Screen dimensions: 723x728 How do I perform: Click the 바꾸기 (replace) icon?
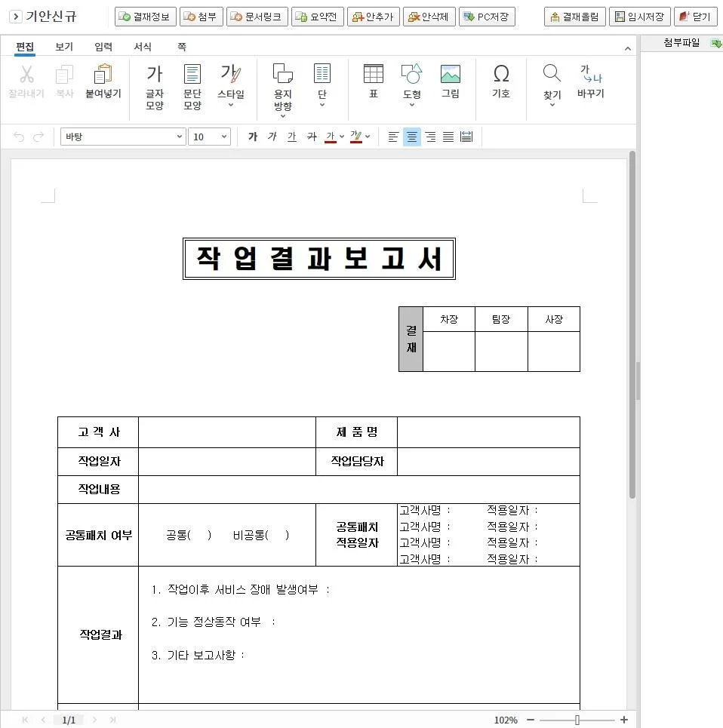[x=590, y=75]
